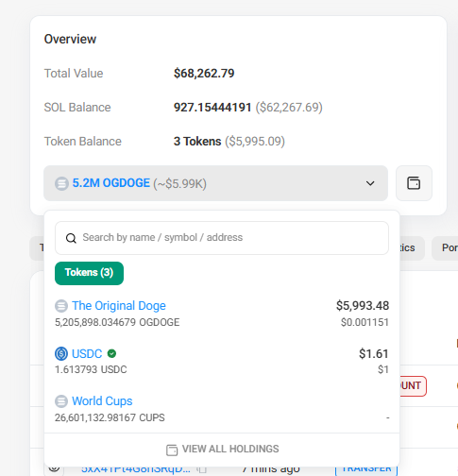Expand the 5.2M OGDOGE token dropdown
The width and height of the screenshot is (458, 476).
(x=215, y=183)
